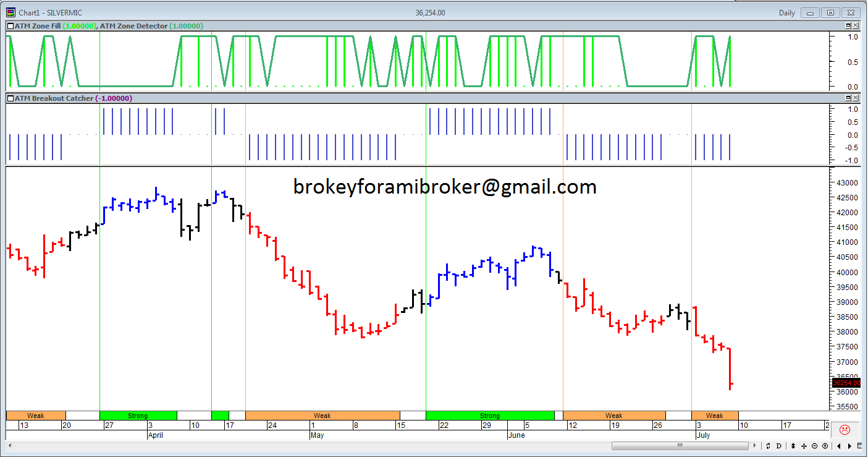Zoom out with the minus magnifier icon

click(x=814, y=446)
